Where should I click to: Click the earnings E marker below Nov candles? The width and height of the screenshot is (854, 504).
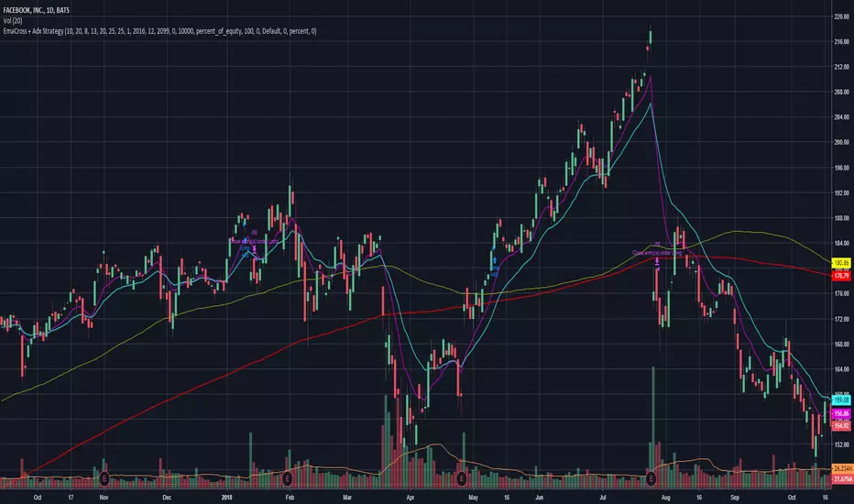tap(104, 479)
